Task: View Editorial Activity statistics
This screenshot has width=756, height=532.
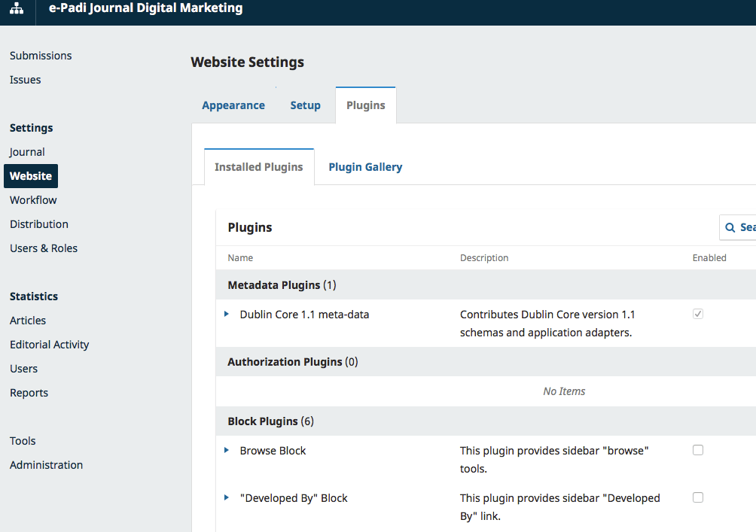Action: [x=50, y=345]
